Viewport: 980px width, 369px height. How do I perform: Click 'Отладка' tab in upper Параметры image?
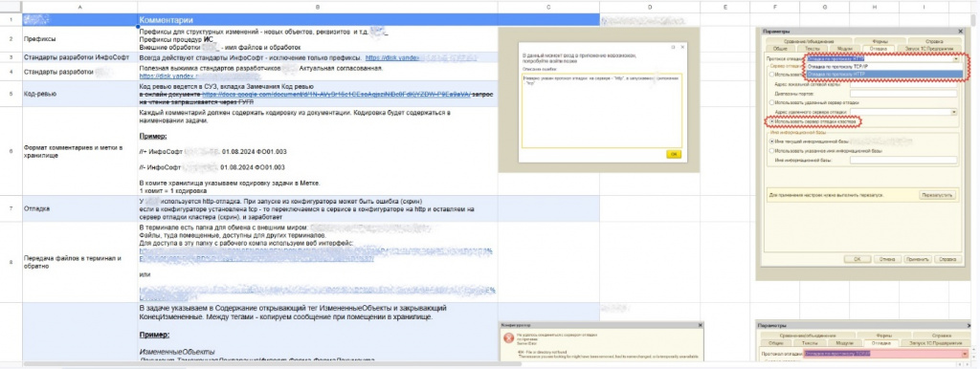[879, 49]
